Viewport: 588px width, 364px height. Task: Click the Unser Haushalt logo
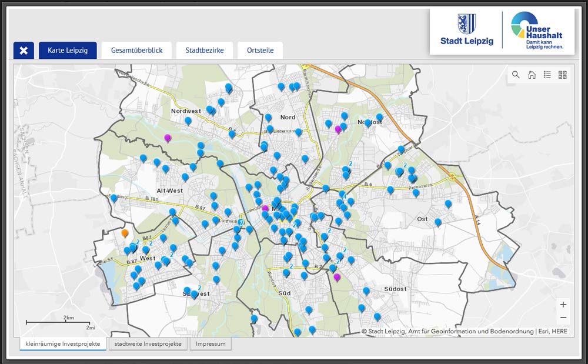537,31
